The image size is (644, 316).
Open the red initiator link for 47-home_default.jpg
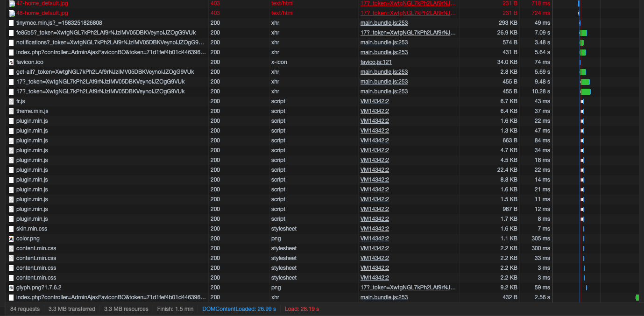pyautogui.click(x=408, y=3)
